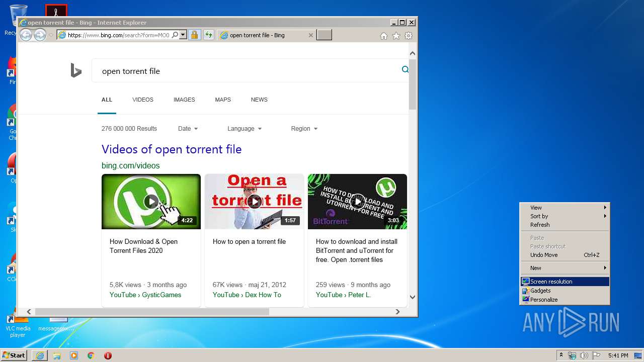
Task: Go to the IE Home icon
Action: 384,36
